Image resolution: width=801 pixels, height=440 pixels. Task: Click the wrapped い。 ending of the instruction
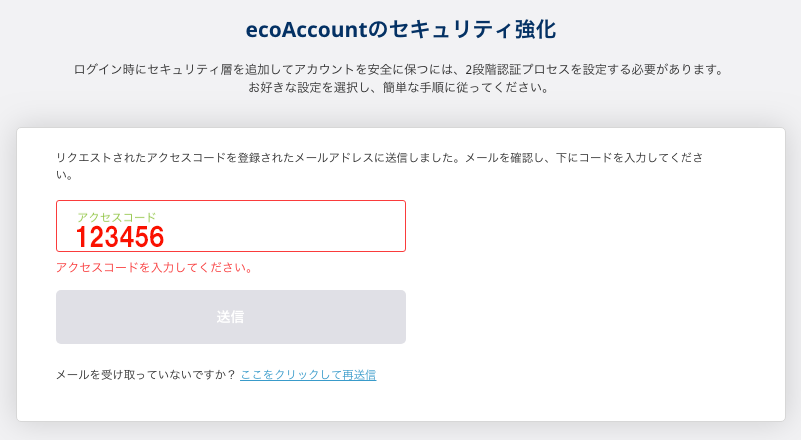click(64, 175)
